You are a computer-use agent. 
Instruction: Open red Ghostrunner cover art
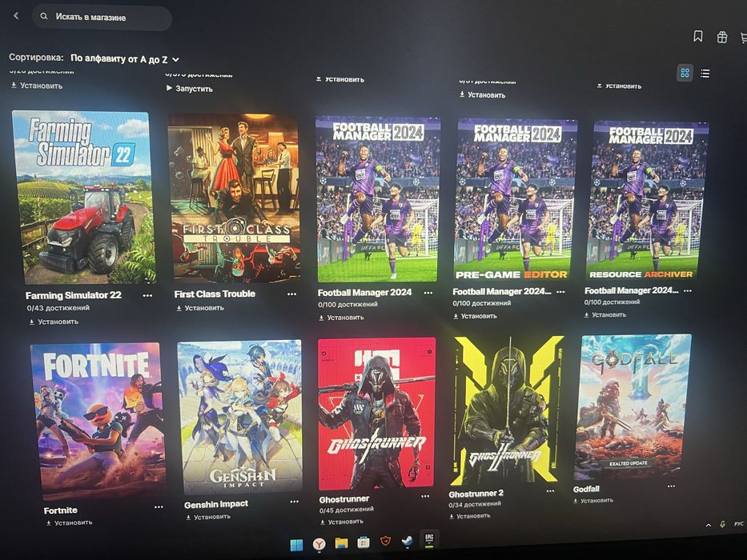[376, 413]
